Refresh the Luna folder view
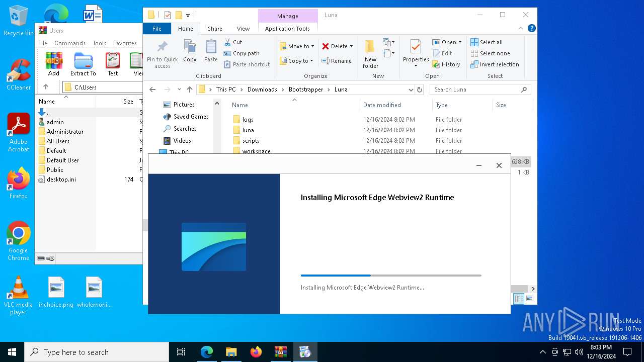This screenshot has width=644, height=362. [x=420, y=89]
